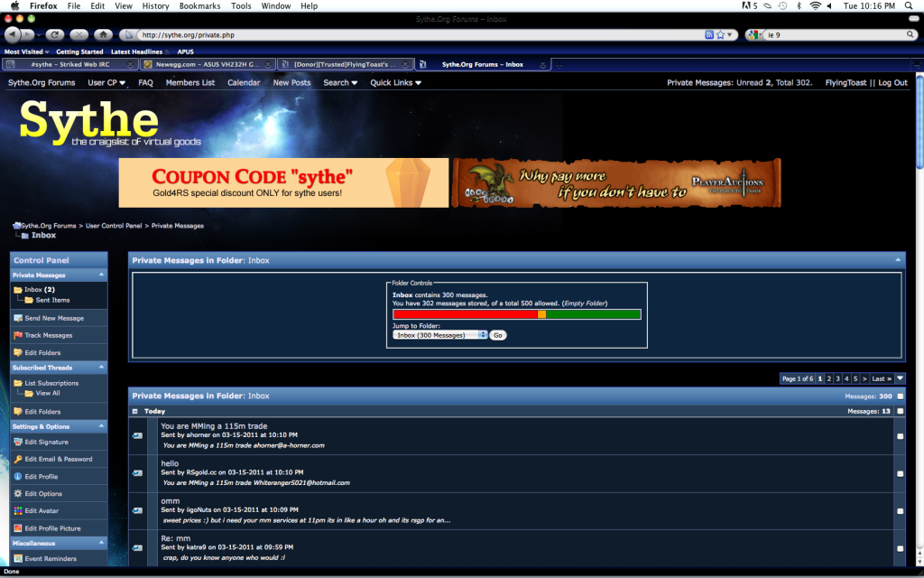Click red portion of message storage bar
The image size is (924, 578).
466,314
